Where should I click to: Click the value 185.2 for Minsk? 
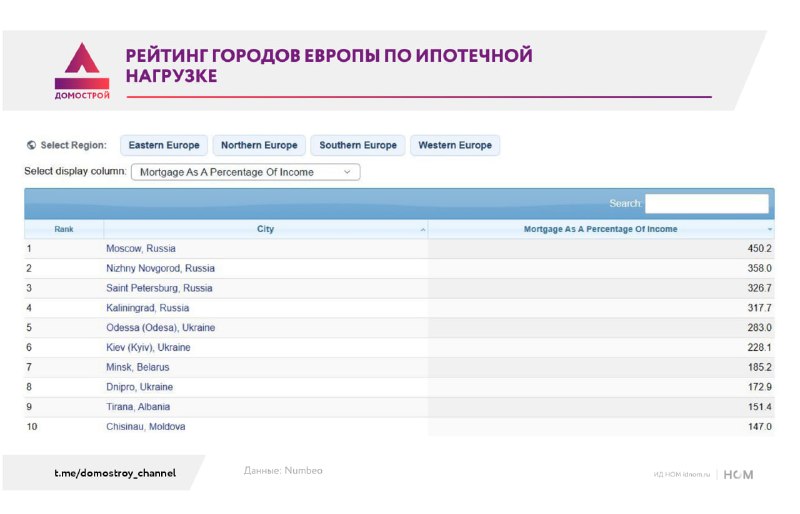759,368
